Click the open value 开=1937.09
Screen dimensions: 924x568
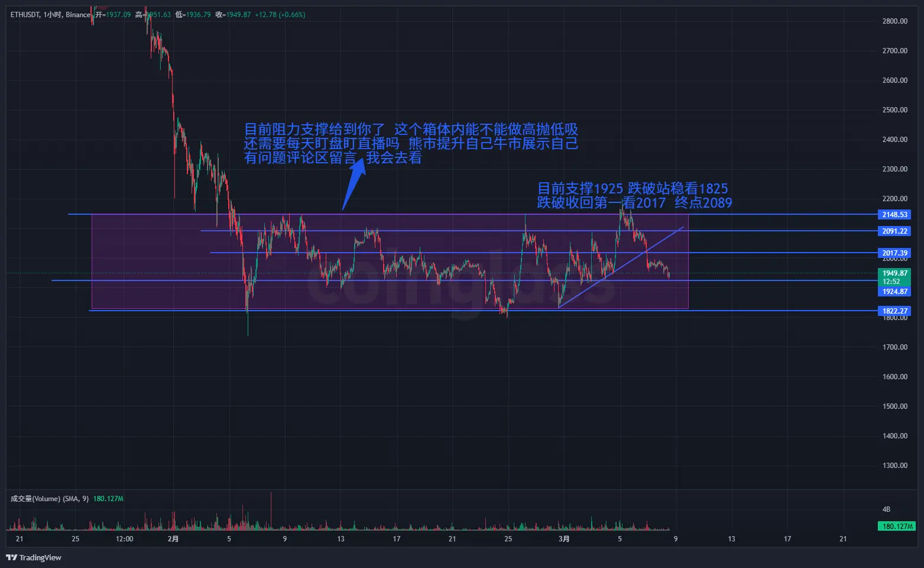coord(113,15)
